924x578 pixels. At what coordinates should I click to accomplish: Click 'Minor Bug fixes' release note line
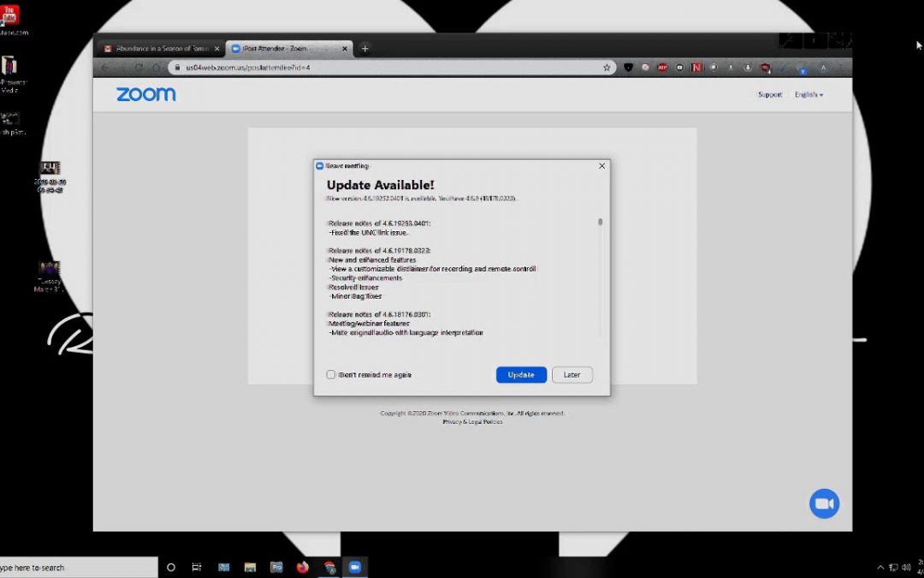pyautogui.click(x=355, y=296)
